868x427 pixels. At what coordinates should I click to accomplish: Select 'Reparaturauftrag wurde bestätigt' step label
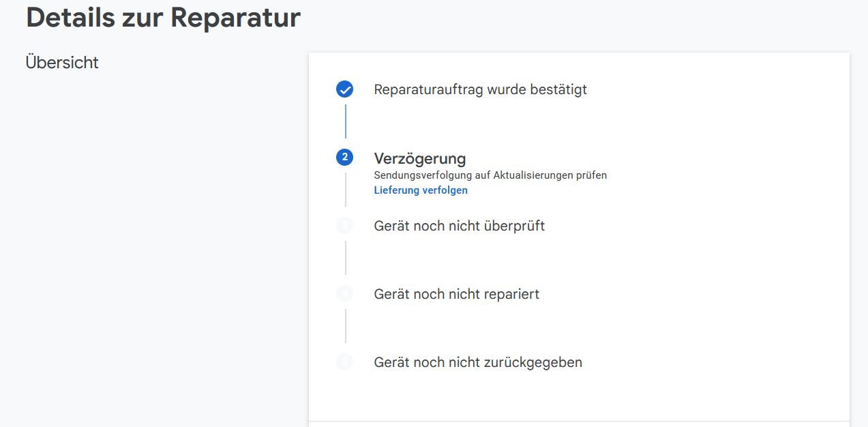coord(480,89)
